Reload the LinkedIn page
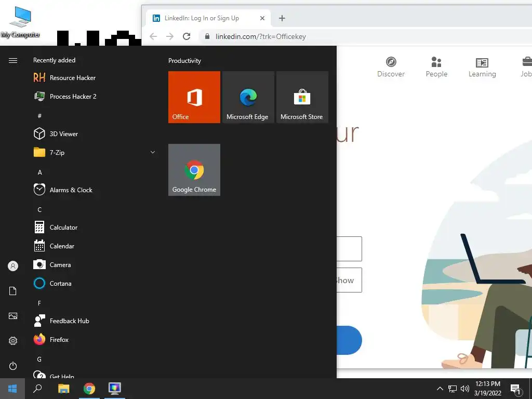This screenshot has width=532, height=399. (187, 36)
